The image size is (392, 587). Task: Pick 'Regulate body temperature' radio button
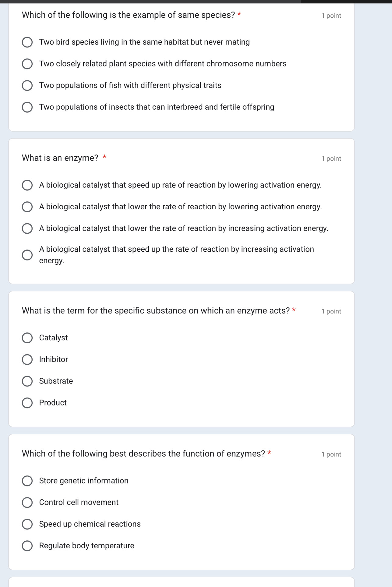27,546
